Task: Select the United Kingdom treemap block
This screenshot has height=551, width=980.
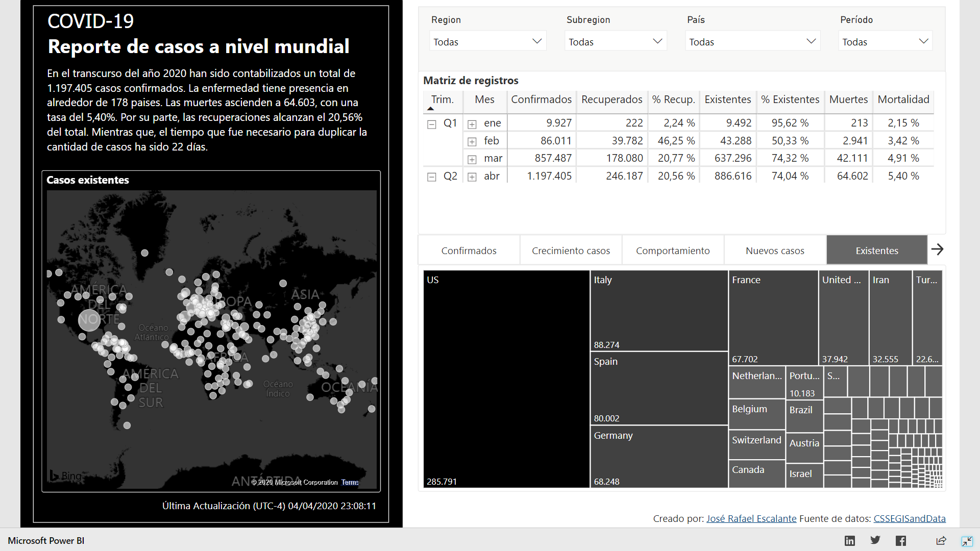Action: 844,317
